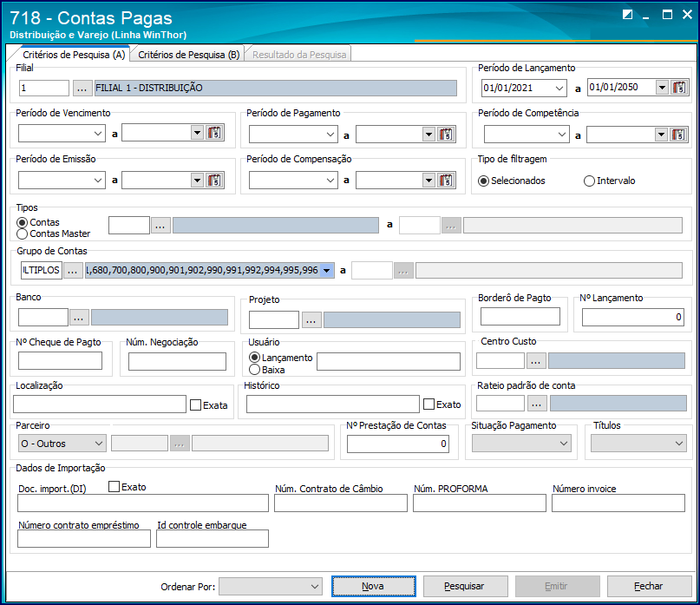Tick Exato checkbox for Doc. import.(DI)
The width and height of the screenshot is (700, 605).
pyautogui.click(x=114, y=487)
